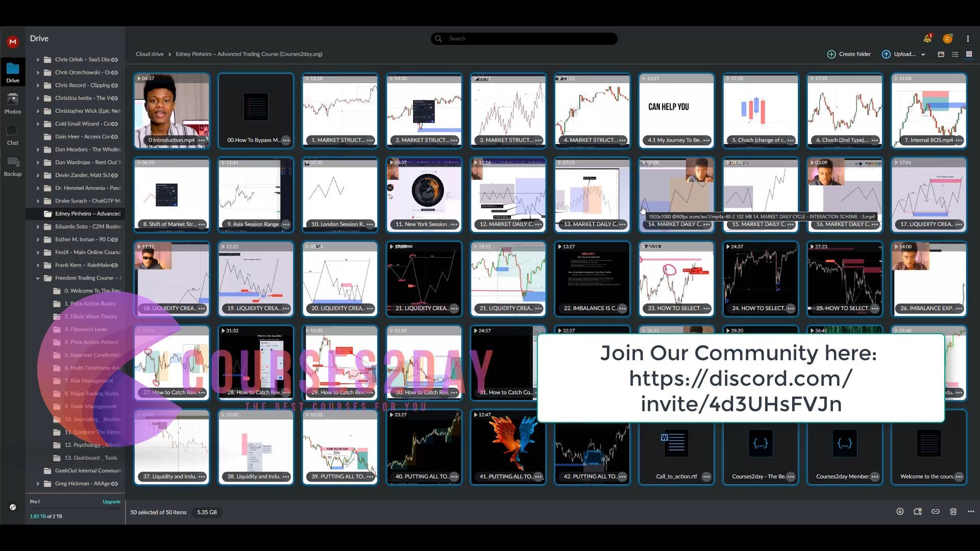
Task: Open the account avatar menu
Action: click(x=947, y=39)
